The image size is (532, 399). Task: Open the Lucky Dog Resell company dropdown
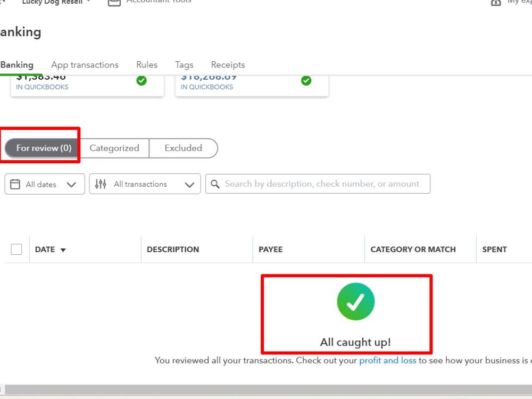coord(56,2)
